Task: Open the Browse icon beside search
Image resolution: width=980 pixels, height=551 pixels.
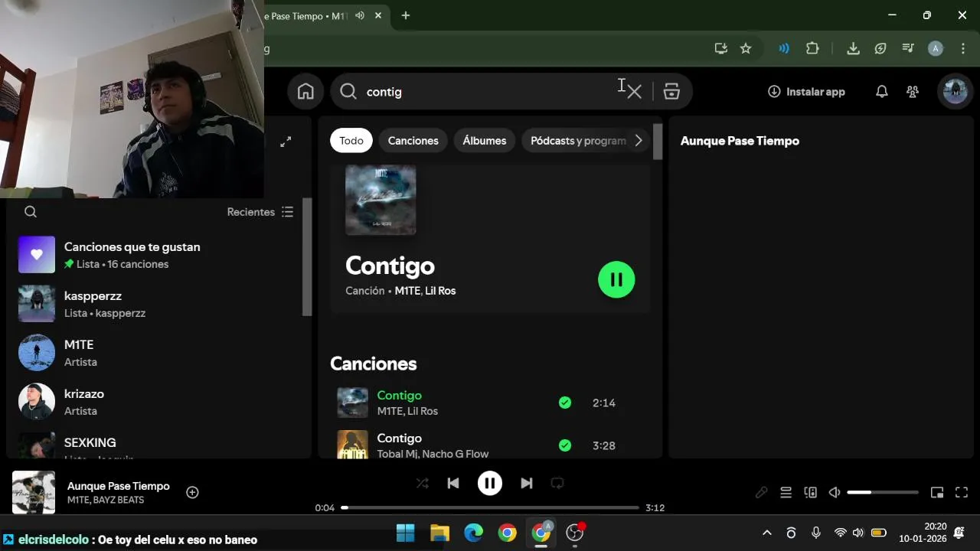Action: [x=671, y=92]
